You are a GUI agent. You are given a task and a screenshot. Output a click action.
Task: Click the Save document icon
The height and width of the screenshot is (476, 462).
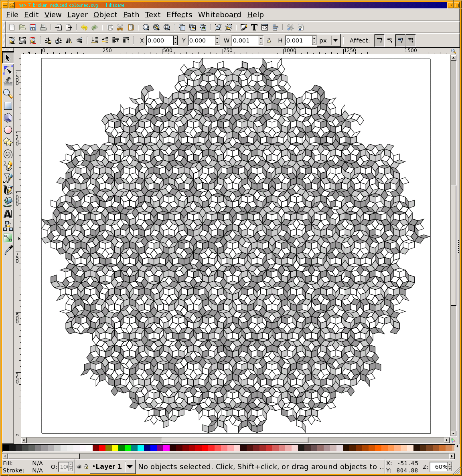tap(33, 27)
